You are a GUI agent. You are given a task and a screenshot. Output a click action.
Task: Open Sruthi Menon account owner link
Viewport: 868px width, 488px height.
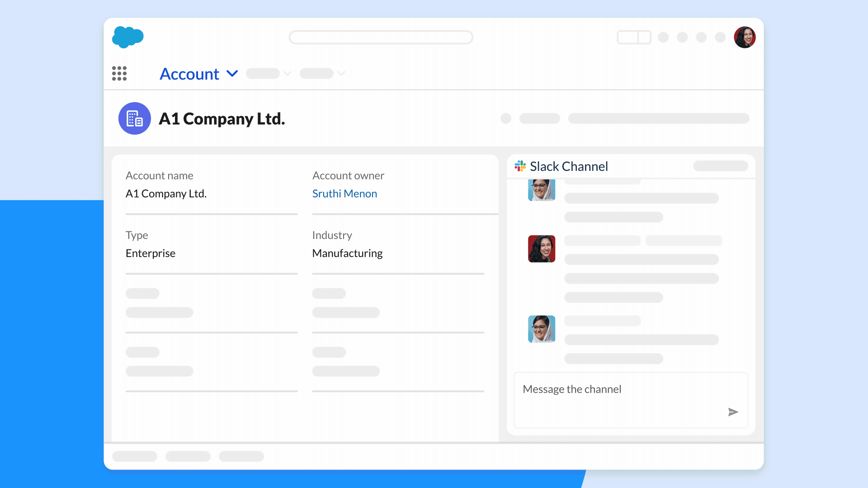344,193
